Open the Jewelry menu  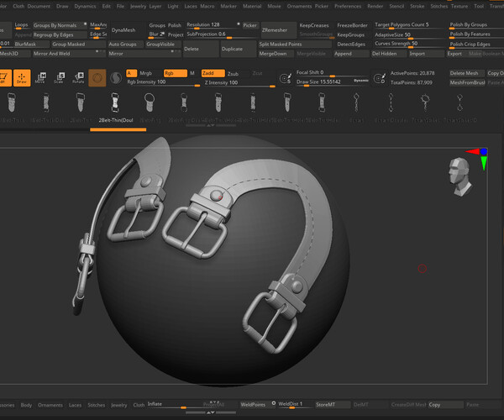tap(139, 6)
